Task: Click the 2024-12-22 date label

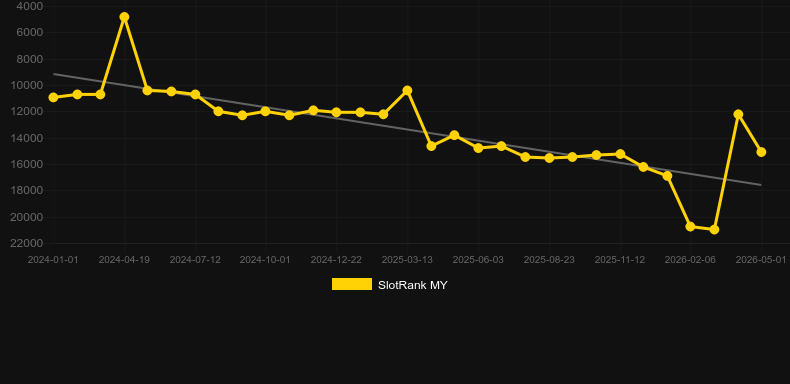Action: [x=336, y=260]
